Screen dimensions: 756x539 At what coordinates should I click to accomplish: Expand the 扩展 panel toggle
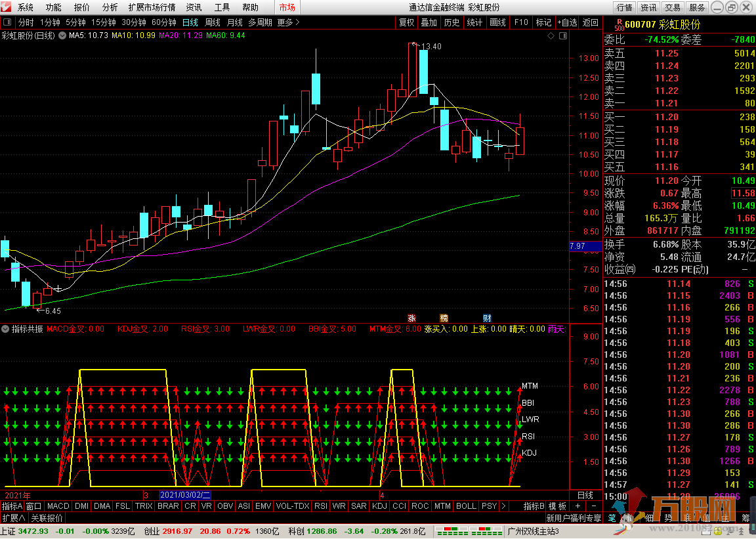[14, 518]
